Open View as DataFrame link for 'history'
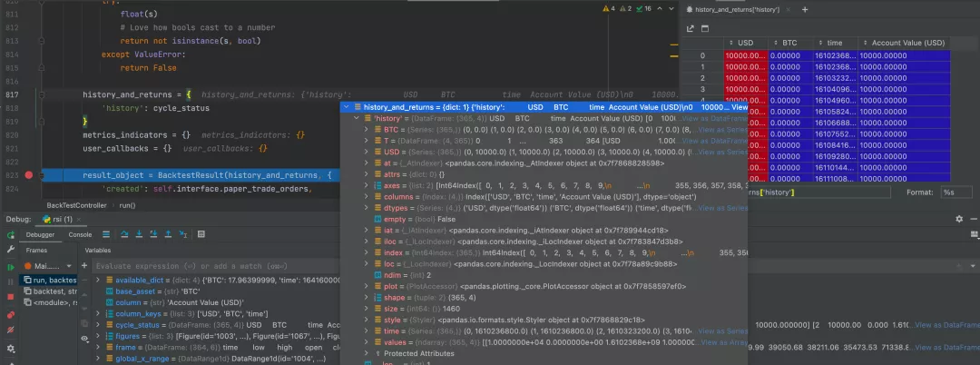 coord(714,118)
